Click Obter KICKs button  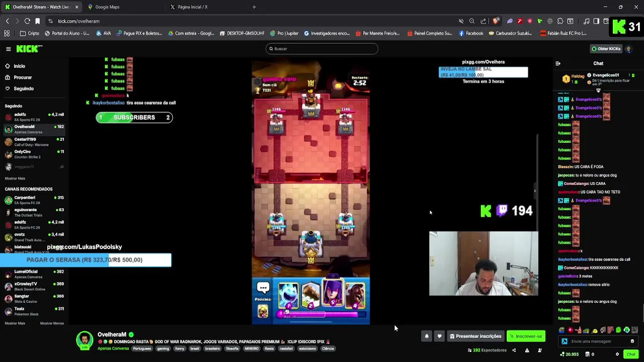606,49
